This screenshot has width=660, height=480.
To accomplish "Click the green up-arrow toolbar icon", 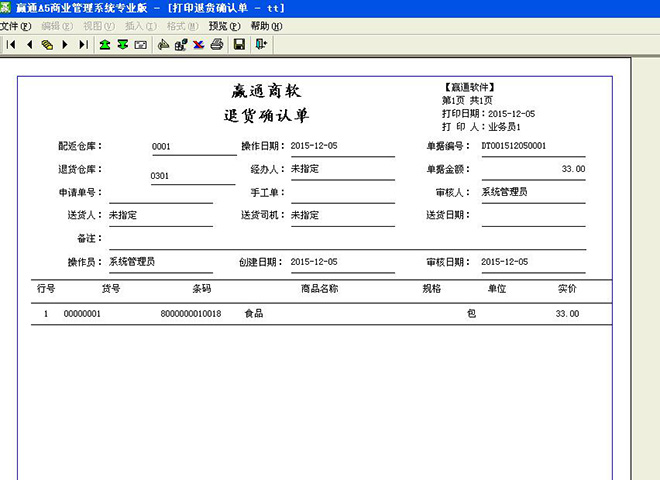I will tap(105, 45).
